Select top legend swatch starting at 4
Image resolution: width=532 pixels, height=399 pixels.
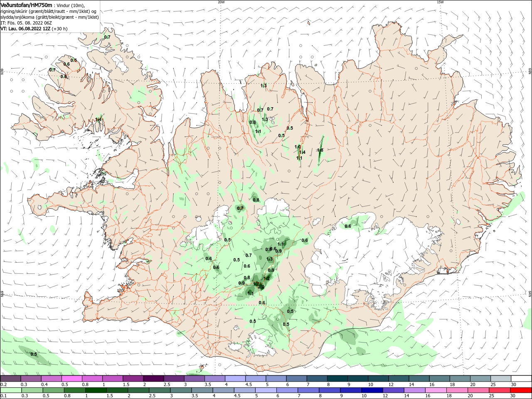[x=235, y=378]
